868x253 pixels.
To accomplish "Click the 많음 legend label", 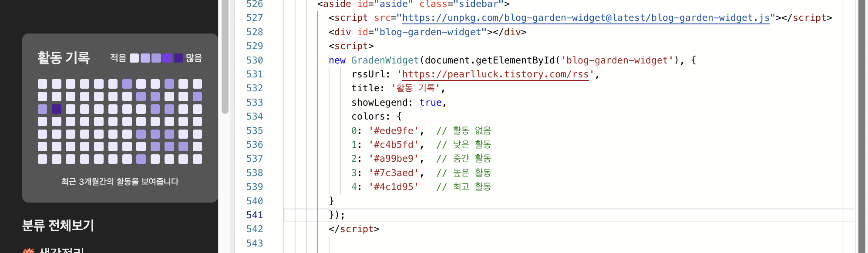I will click(x=194, y=58).
